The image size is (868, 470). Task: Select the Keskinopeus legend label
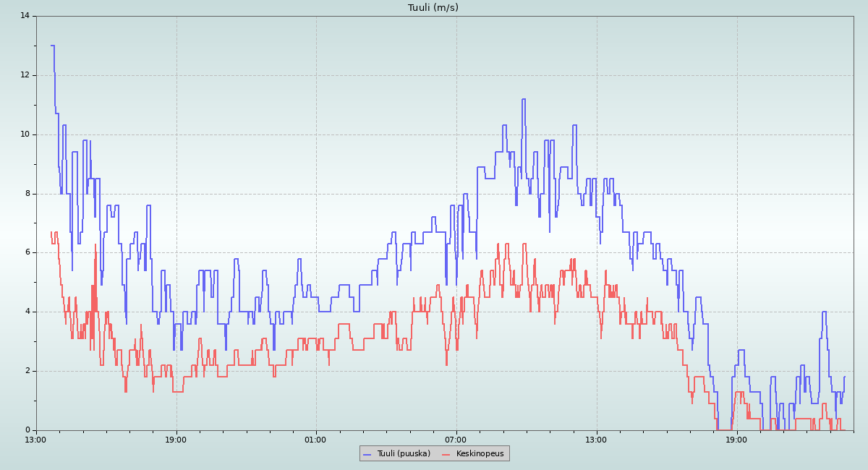point(480,453)
